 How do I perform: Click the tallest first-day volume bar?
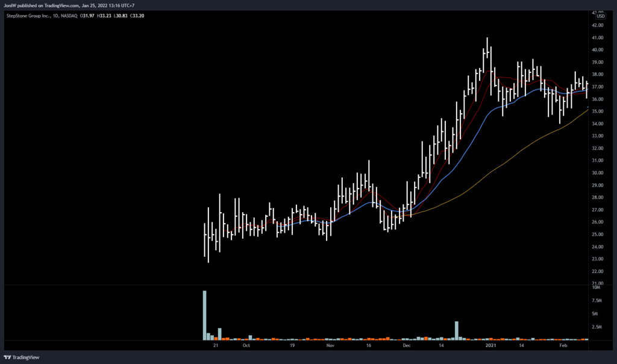point(204,315)
